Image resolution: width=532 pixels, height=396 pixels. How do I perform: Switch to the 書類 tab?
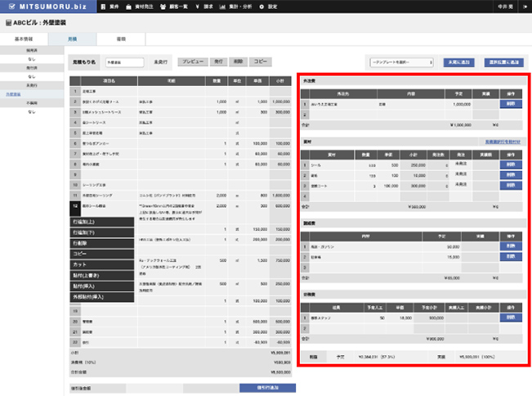tap(119, 38)
